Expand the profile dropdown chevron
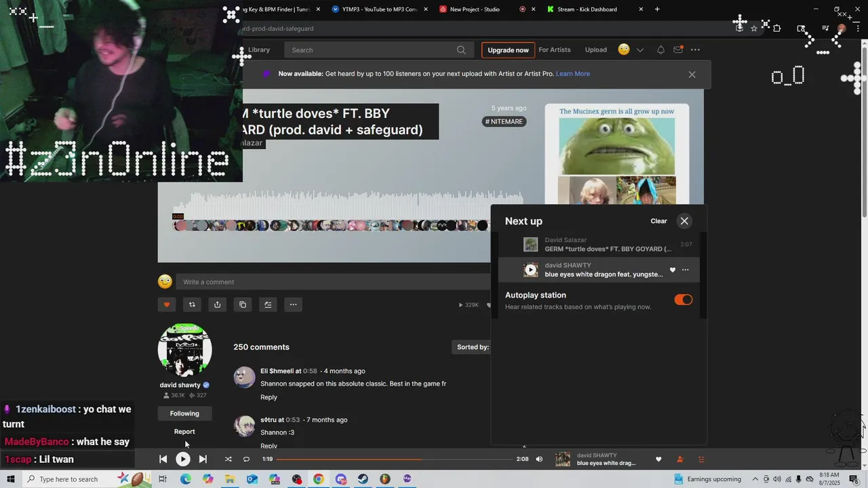 click(639, 50)
